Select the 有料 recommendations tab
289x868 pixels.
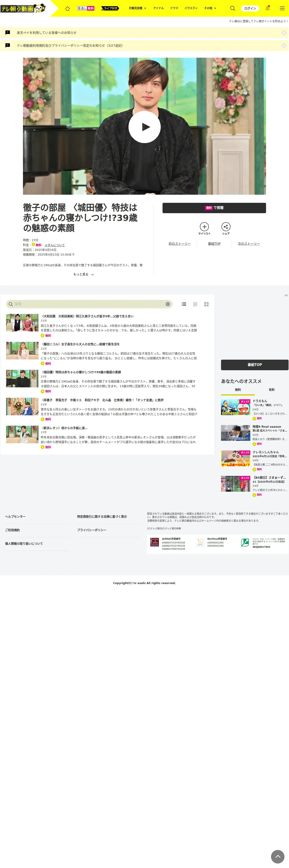tap(271, 390)
